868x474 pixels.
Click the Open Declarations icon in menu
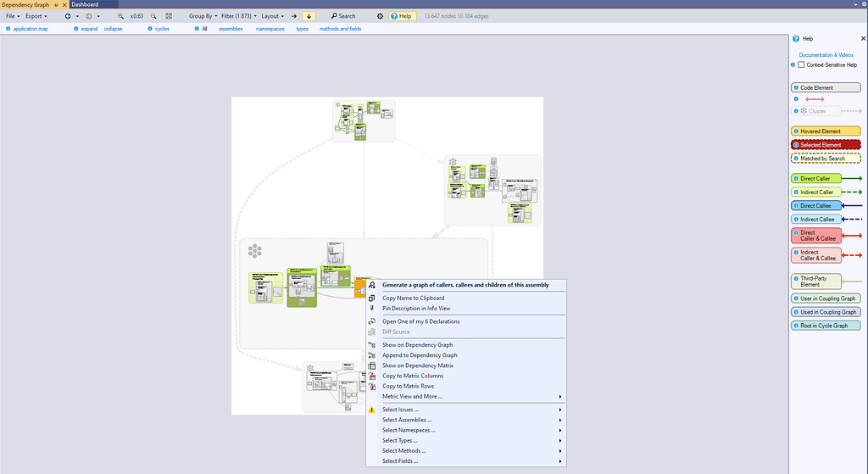(372, 321)
